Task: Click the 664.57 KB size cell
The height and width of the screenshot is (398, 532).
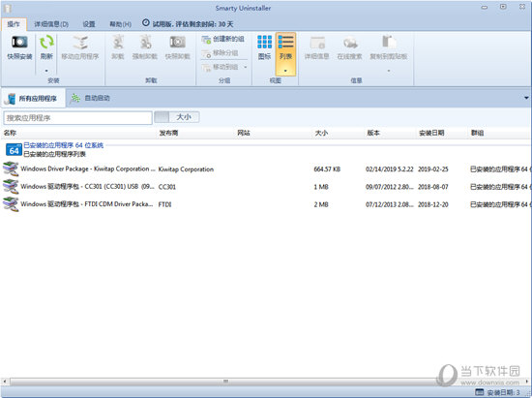Action: (327, 169)
